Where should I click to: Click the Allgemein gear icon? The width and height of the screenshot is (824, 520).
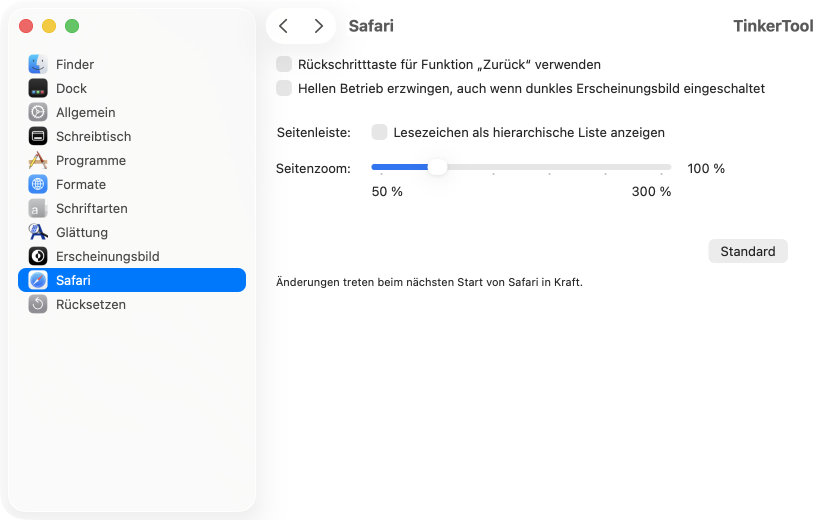tap(38, 112)
